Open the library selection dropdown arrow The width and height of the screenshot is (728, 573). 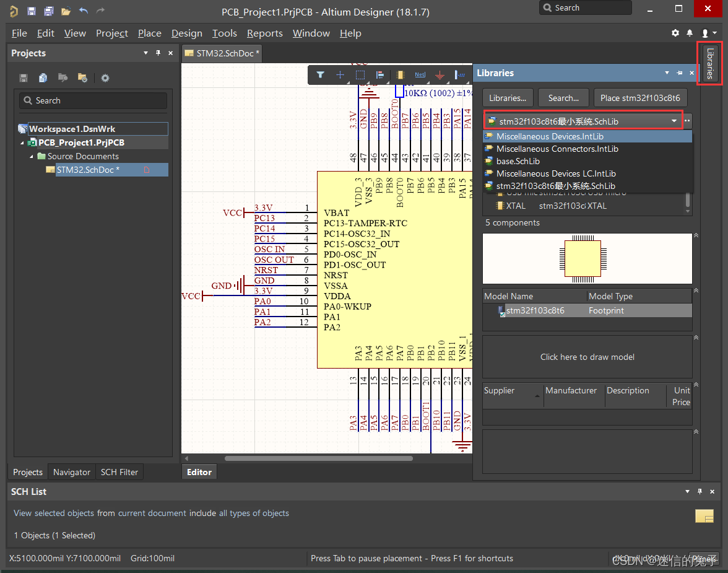(674, 121)
